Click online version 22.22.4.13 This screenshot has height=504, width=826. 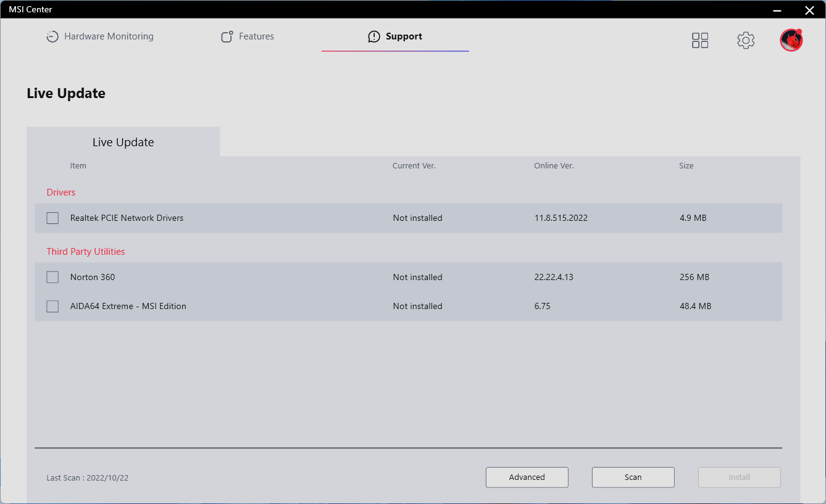pyautogui.click(x=554, y=277)
